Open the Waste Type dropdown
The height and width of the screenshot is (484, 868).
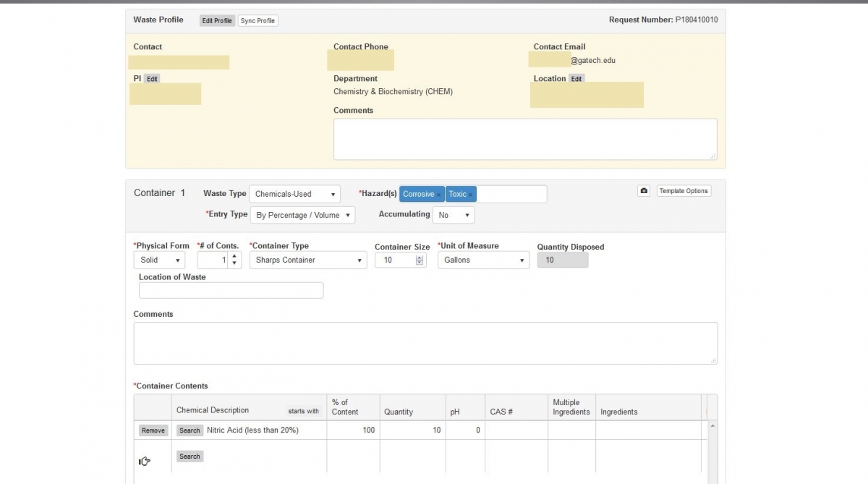tap(294, 194)
